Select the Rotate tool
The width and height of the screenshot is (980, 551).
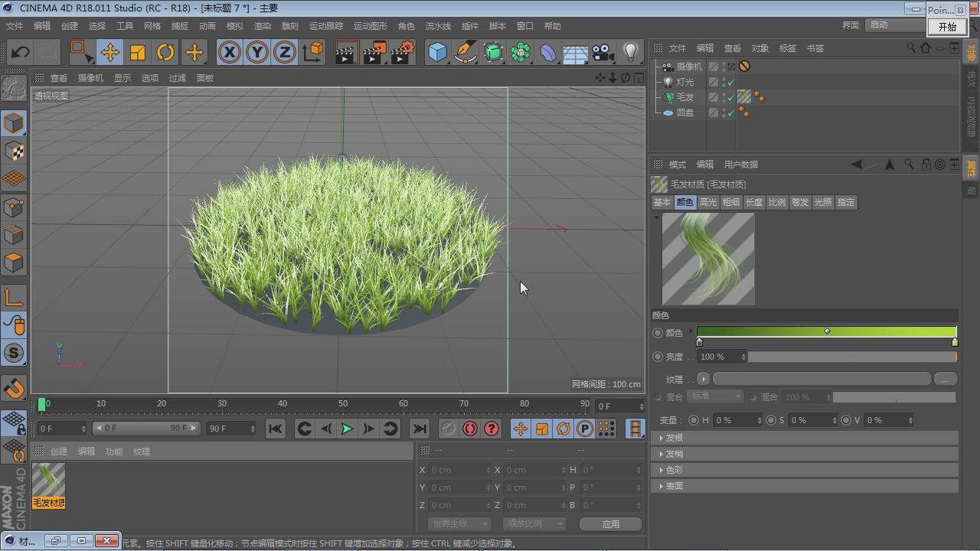165,52
